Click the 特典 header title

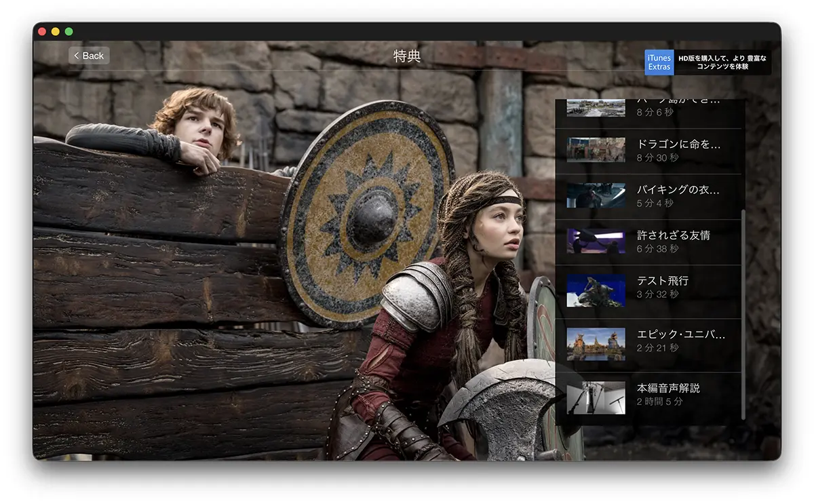pyautogui.click(x=407, y=56)
